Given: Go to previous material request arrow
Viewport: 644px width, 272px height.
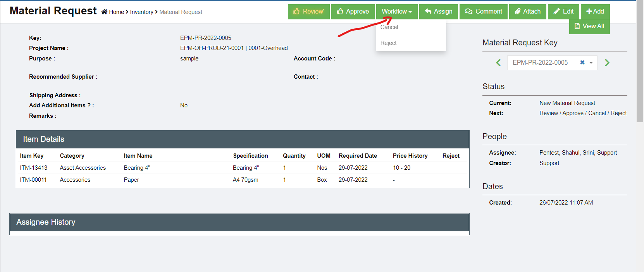Looking at the screenshot, I should point(498,63).
